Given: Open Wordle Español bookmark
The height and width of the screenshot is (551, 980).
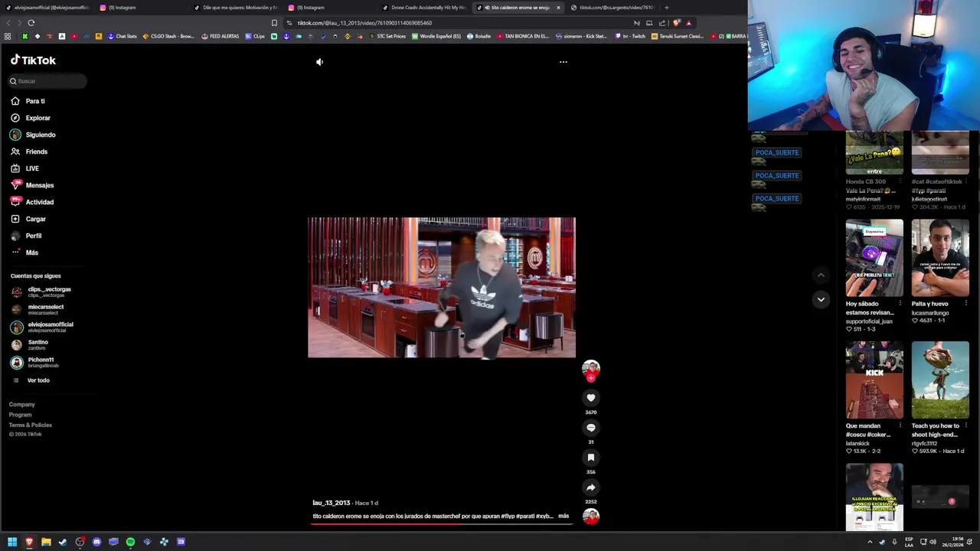Looking at the screenshot, I should click(x=436, y=36).
